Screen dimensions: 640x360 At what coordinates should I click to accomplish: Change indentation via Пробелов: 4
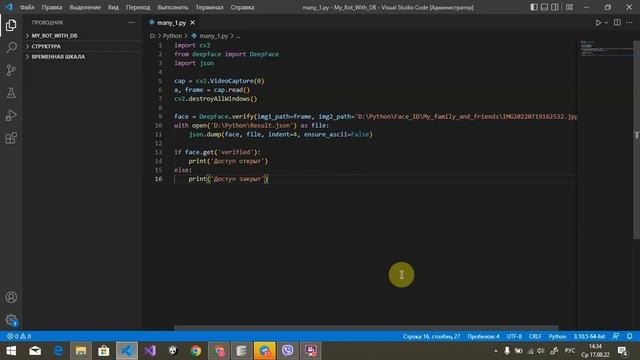[x=483, y=336]
